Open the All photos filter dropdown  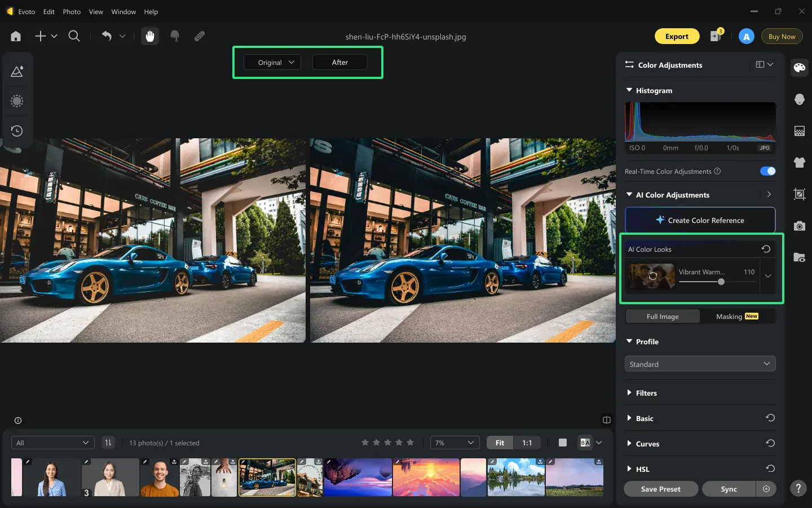pyautogui.click(x=53, y=443)
